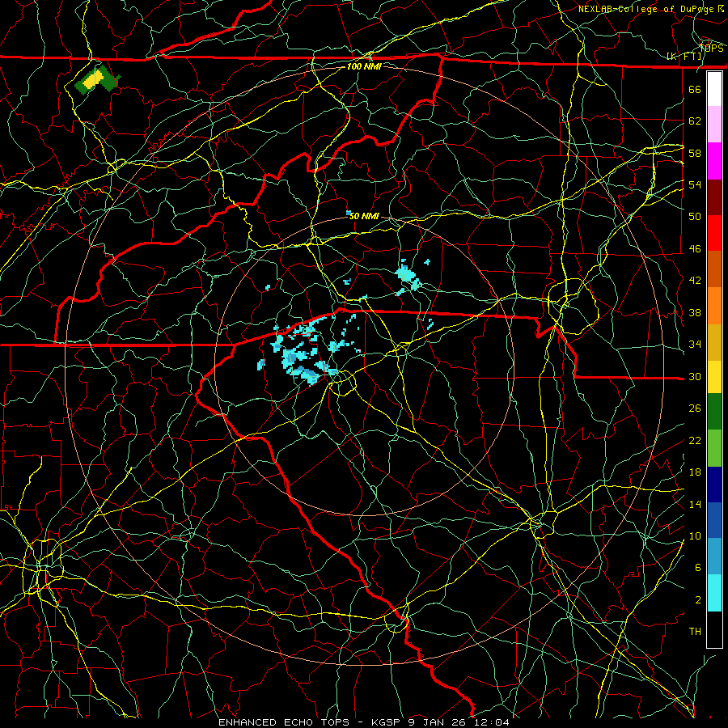Pick the dark green legend swatch

(x=714, y=412)
